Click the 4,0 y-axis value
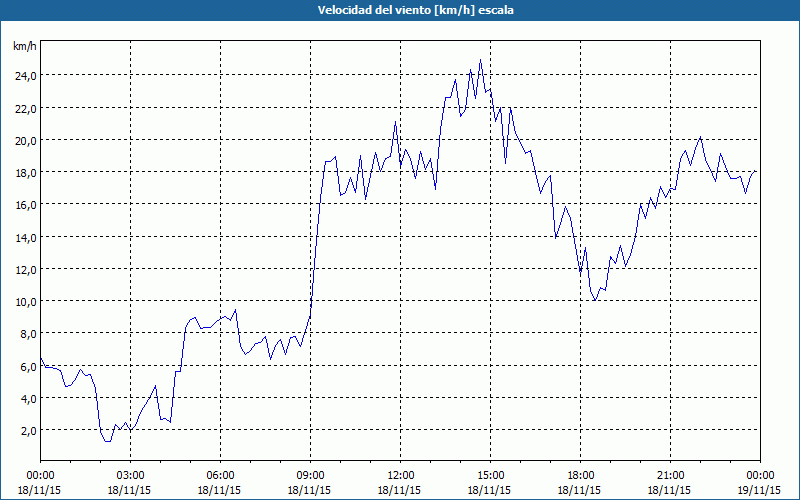 [x=28, y=398]
